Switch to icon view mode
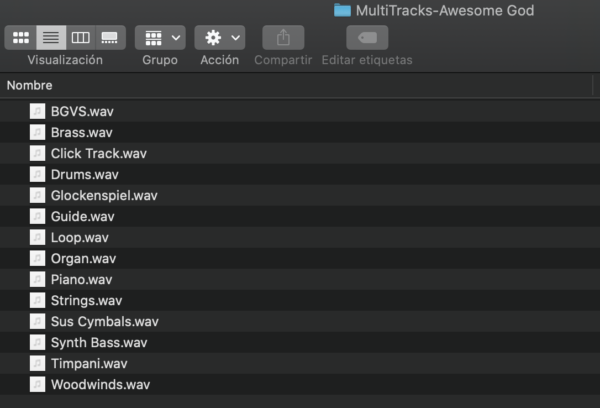Viewport: 600px width, 408px height. click(21, 38)
